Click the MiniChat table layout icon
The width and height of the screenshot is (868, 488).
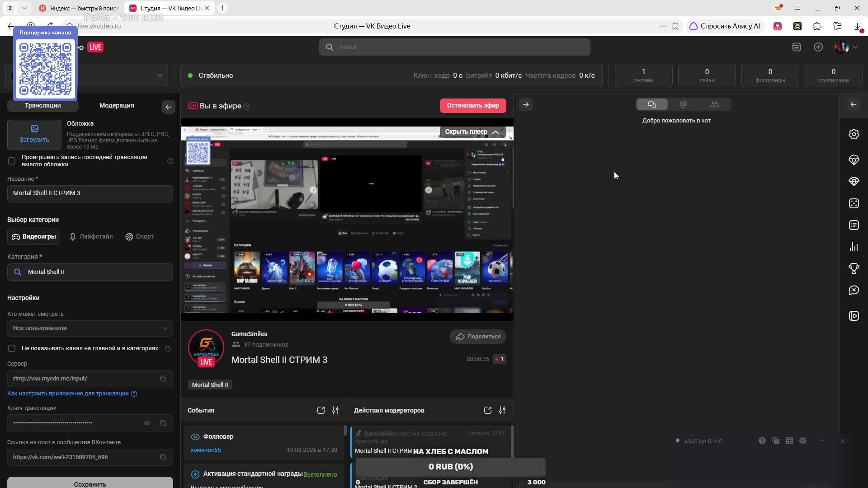click(789, 441)
